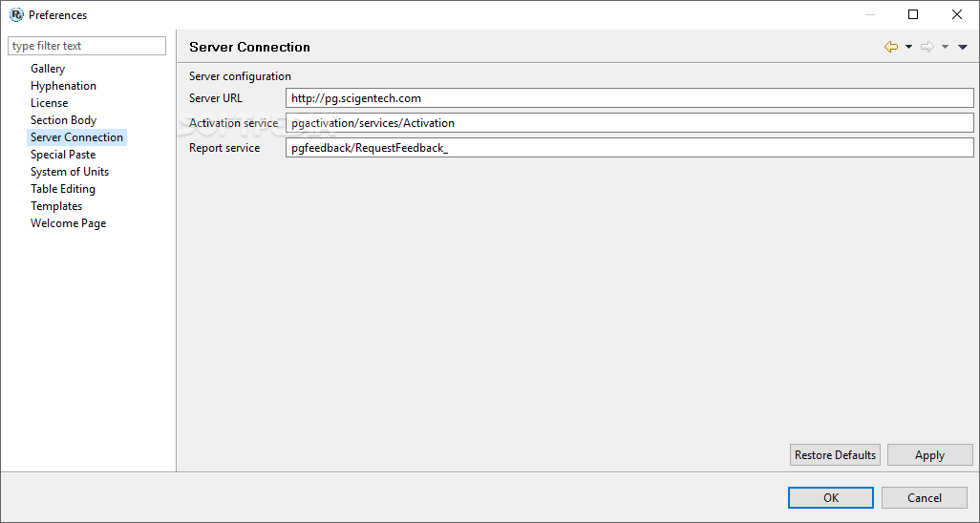Open Special Paste preferences

(63, 155)
